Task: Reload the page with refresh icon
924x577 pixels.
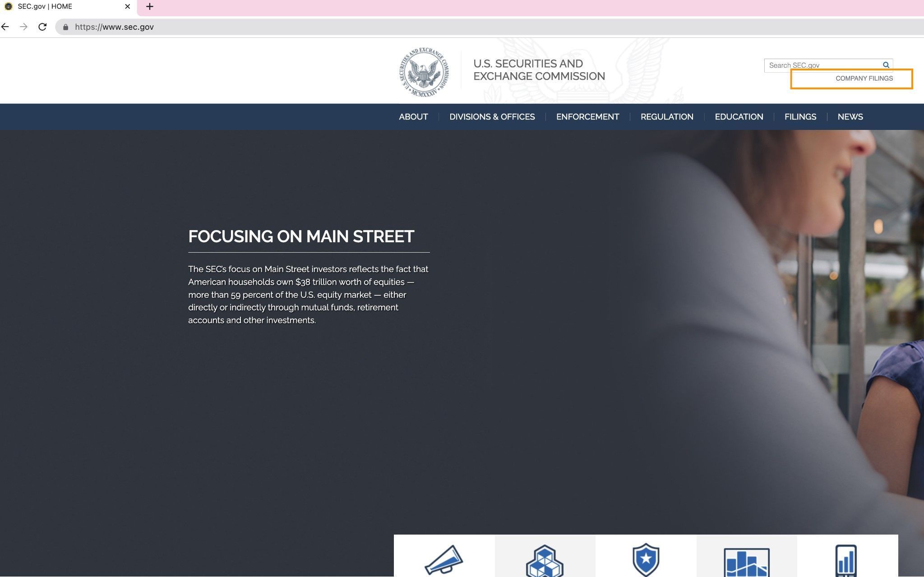Action: tap(42, 27)
